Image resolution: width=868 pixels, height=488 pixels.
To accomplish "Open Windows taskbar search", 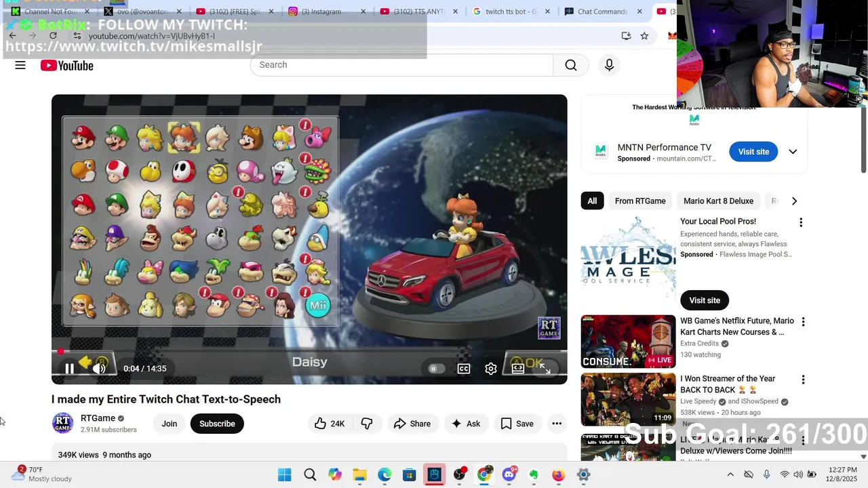I will (310, 474).
